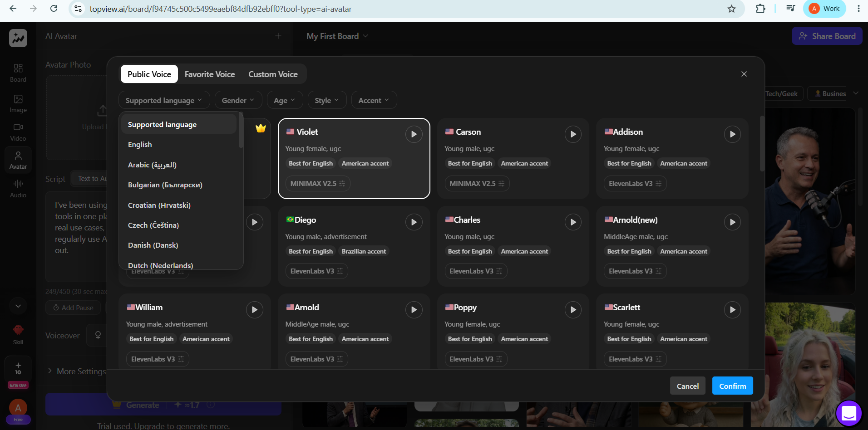
Task: Select English from language list
Action: 179,145
